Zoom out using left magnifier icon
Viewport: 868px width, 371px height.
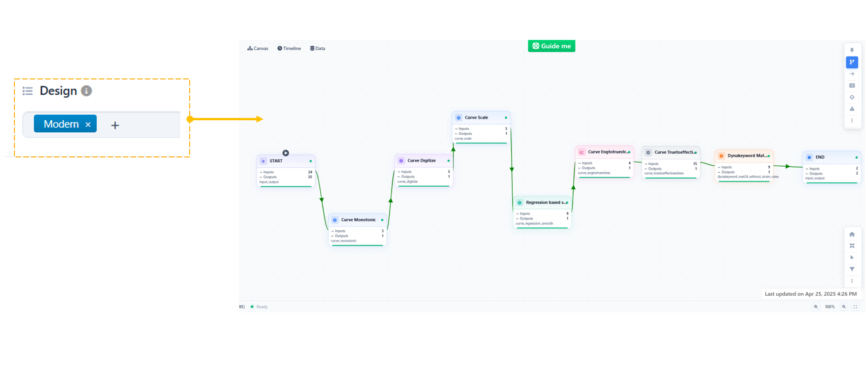coord(815,307)
